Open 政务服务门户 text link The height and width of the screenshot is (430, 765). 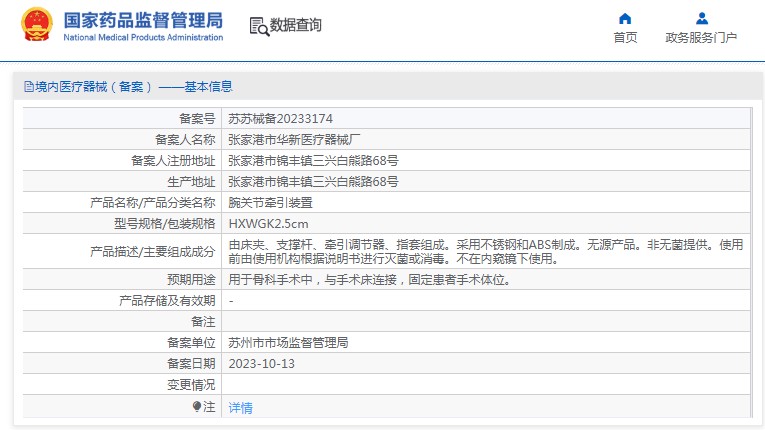[701, 38]
